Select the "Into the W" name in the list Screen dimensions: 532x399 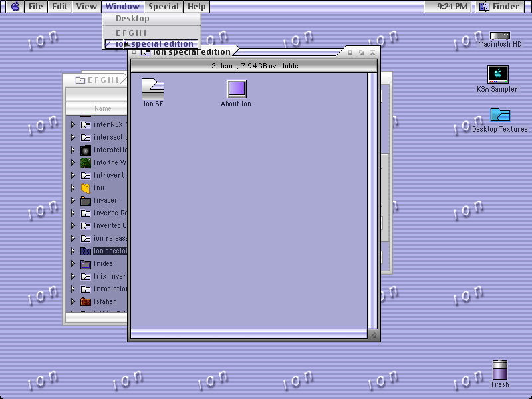110,163
